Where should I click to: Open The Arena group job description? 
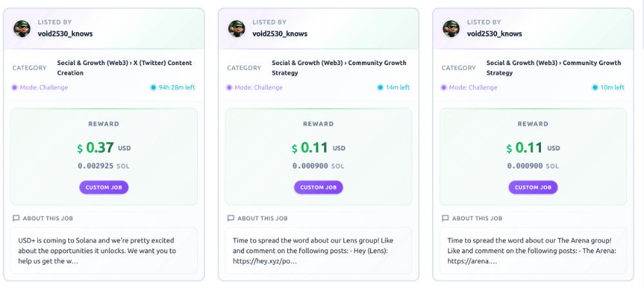coord(533,251)
